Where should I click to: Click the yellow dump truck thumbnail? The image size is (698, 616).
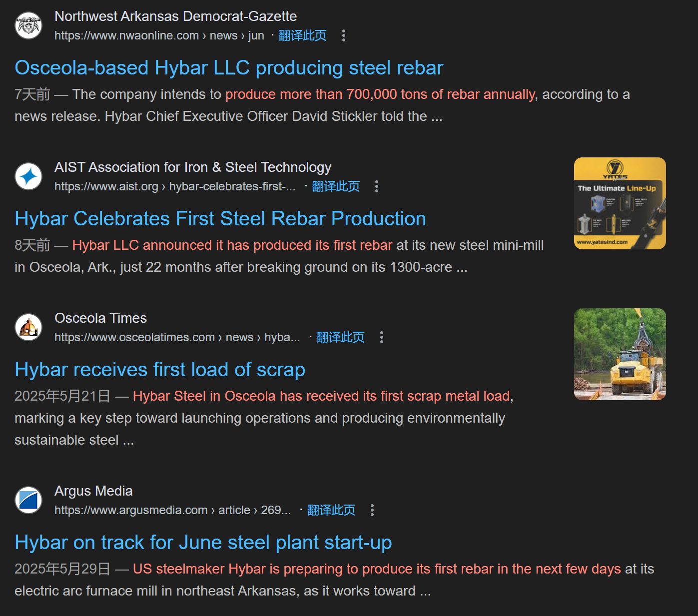click(620, 354)
